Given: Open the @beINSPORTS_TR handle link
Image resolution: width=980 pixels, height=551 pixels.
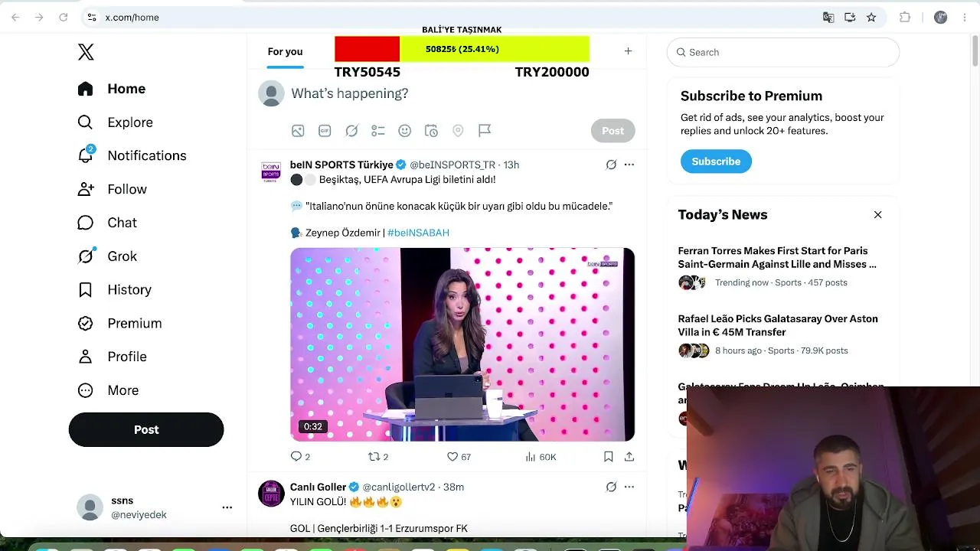Looking at the screenshot, I should click(x=452, y=165).
